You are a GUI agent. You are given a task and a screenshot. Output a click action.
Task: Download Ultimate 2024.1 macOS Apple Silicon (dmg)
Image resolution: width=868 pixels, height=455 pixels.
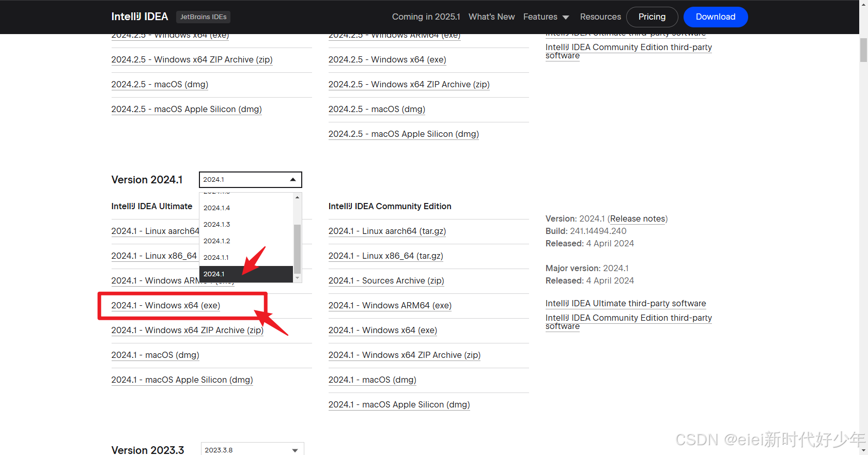[182, 380]
